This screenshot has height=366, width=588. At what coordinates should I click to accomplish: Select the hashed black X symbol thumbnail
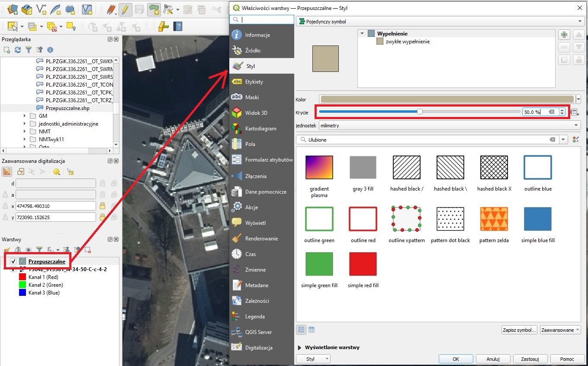click(x=494, y=167)
